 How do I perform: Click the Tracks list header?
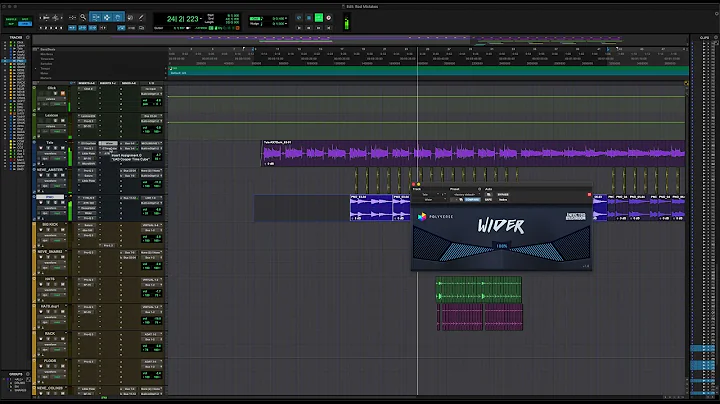pos(16,37)
